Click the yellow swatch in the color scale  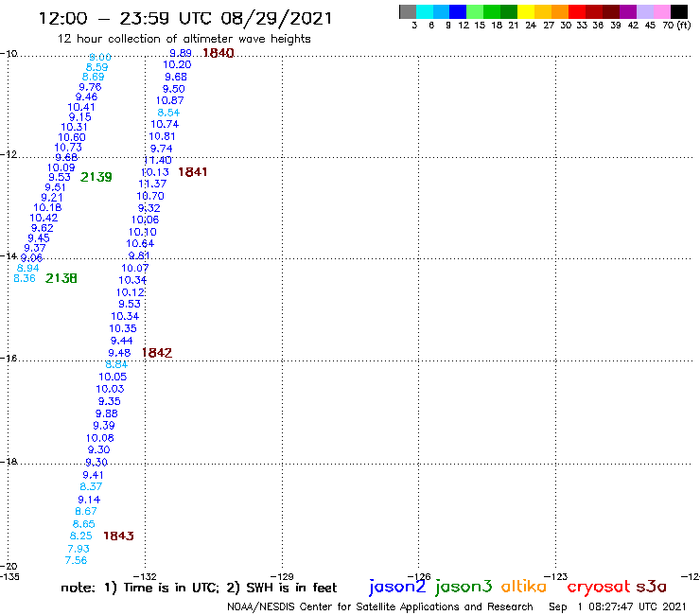coord(526,11)
